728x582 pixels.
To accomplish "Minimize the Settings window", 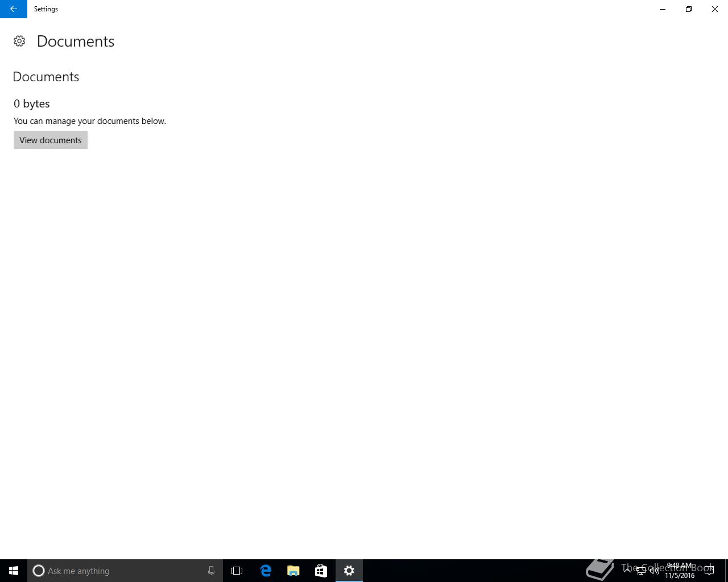I will (x=663, y=9).
